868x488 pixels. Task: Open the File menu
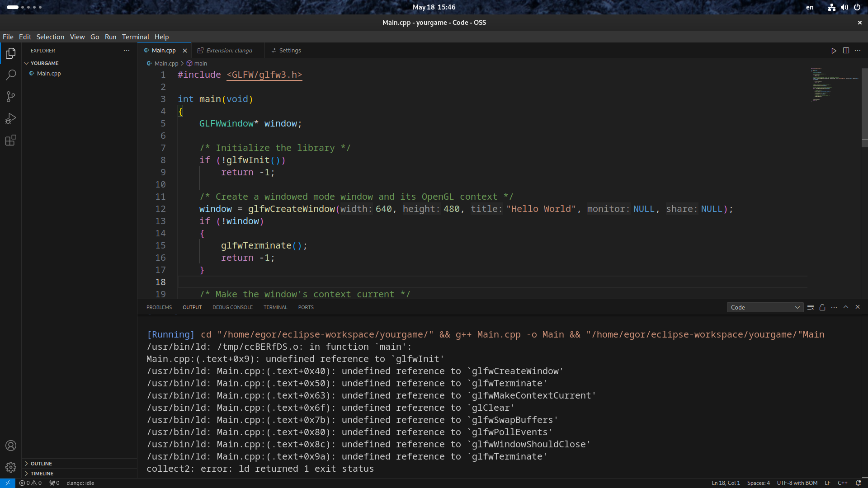tap(8, 37)
